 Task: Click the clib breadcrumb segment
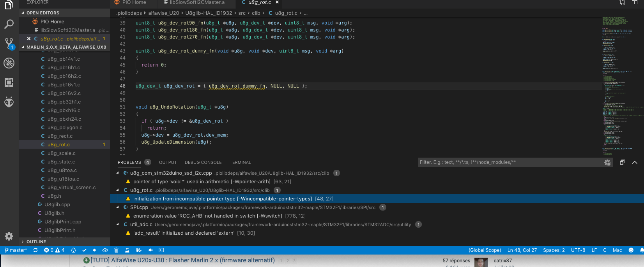coord(256,13)
